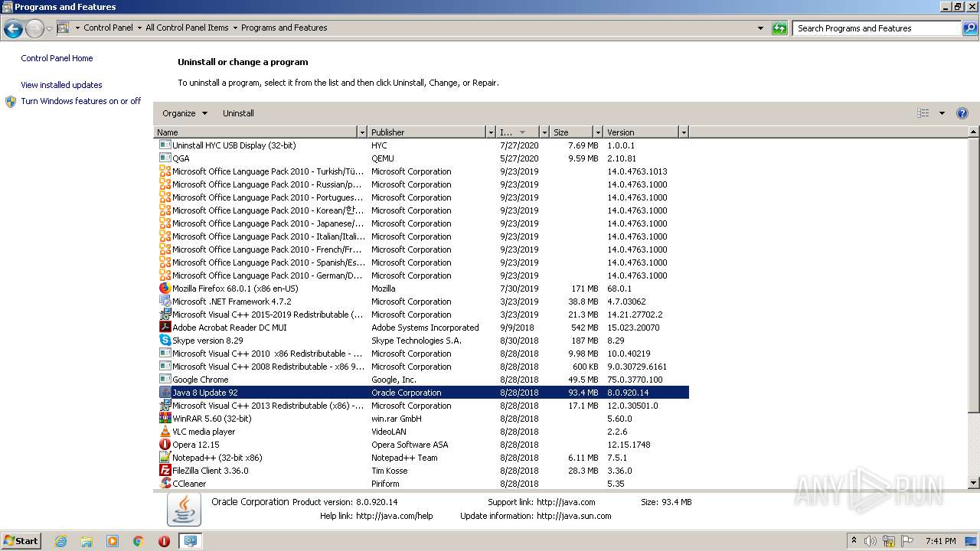
Task: Open the Publisher column filter dropdown
Action: tap(491, 132)
